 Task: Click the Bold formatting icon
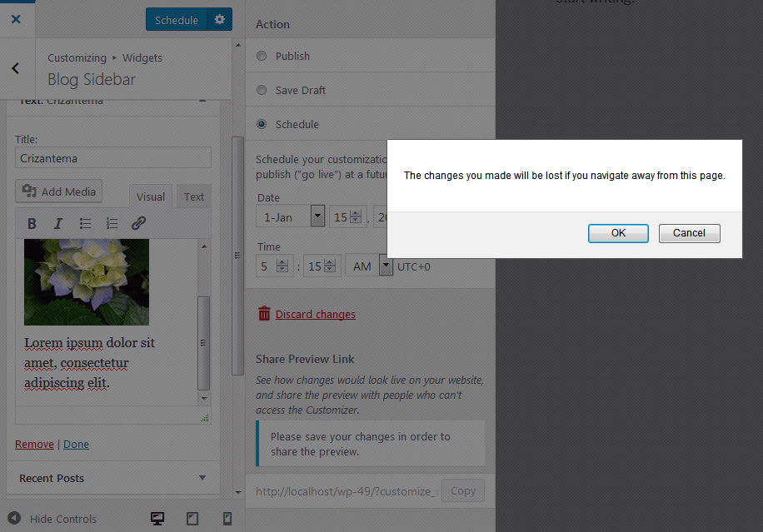(x=32, y=223)
